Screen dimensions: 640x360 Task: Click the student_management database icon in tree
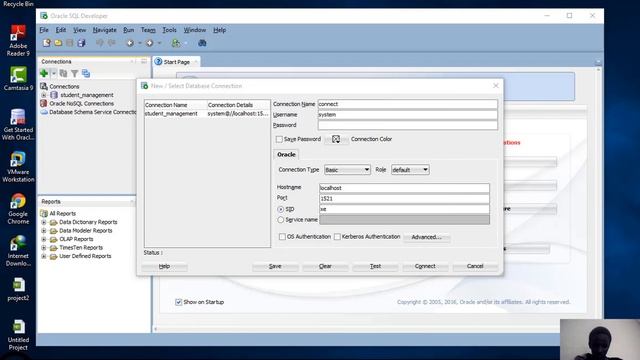point(54,95)
